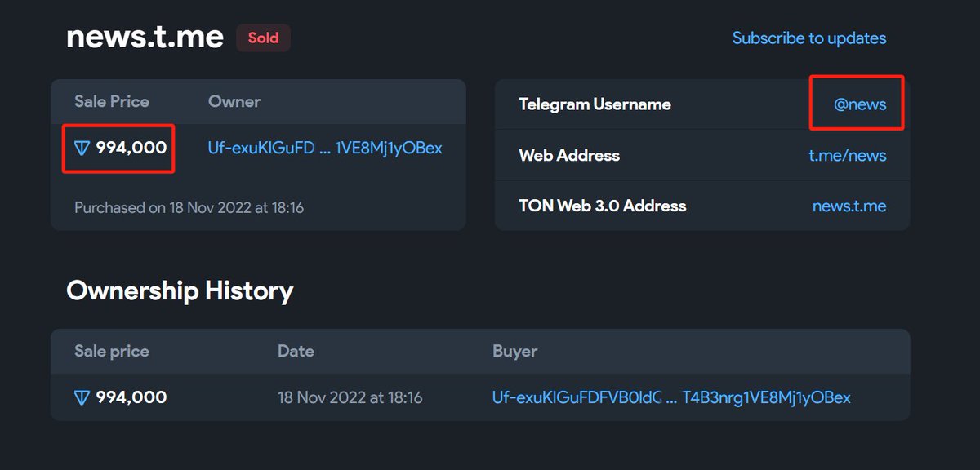
Task: Follow the t.me/news web address link
Action: point(847,155)
